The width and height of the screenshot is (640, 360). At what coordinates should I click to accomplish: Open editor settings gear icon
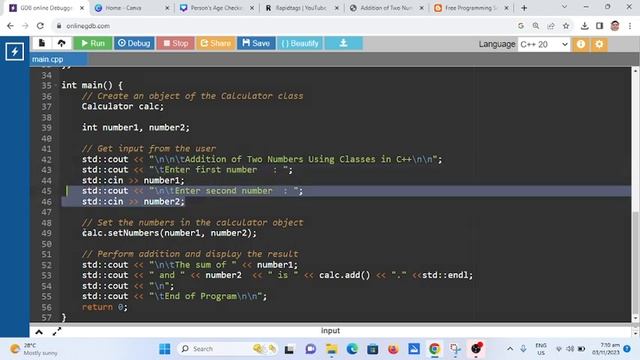tap(599, 44)
